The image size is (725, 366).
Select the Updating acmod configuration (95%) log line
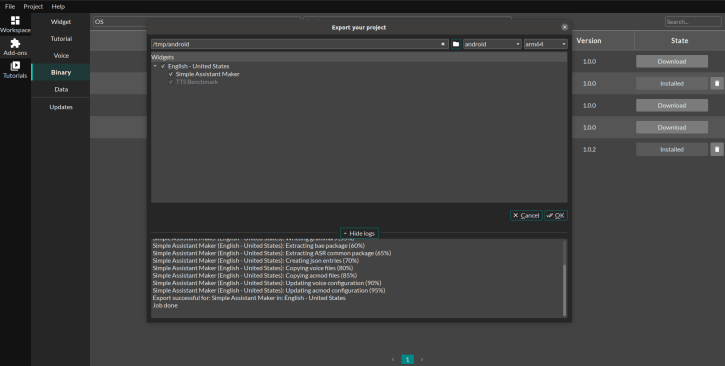pos(269,291)
